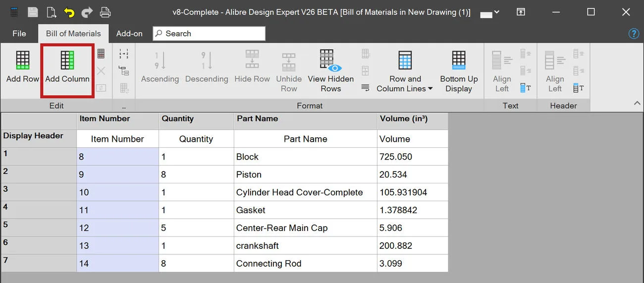The width and height of the screenshot is (644, 283).
Task: Click the volume cell 200.882
Action: pos(413,246)
